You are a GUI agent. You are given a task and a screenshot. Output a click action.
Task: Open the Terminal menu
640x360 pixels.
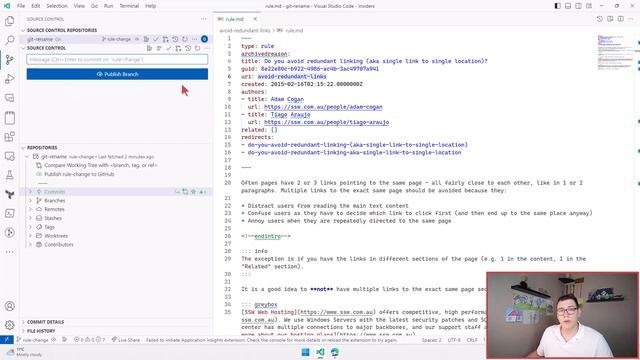click(129, 6)
